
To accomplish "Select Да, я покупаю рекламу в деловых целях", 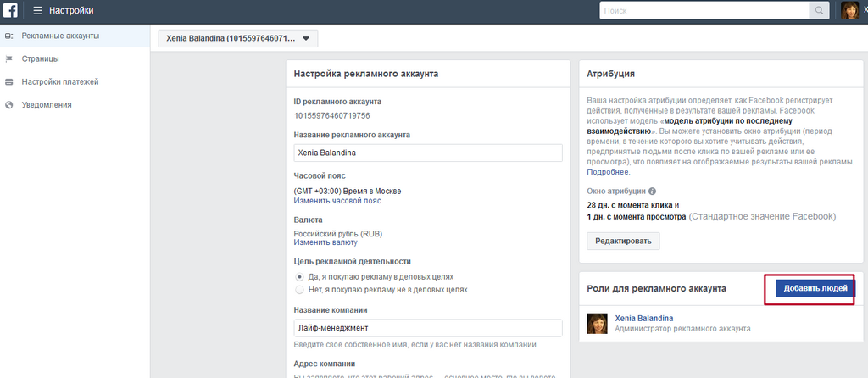I will coord(299,276).
